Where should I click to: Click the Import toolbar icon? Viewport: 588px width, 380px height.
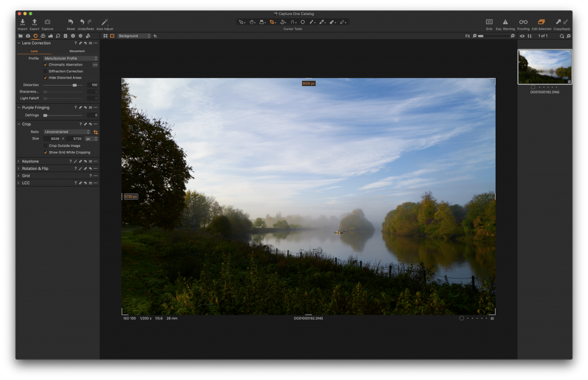coord(22,22)
